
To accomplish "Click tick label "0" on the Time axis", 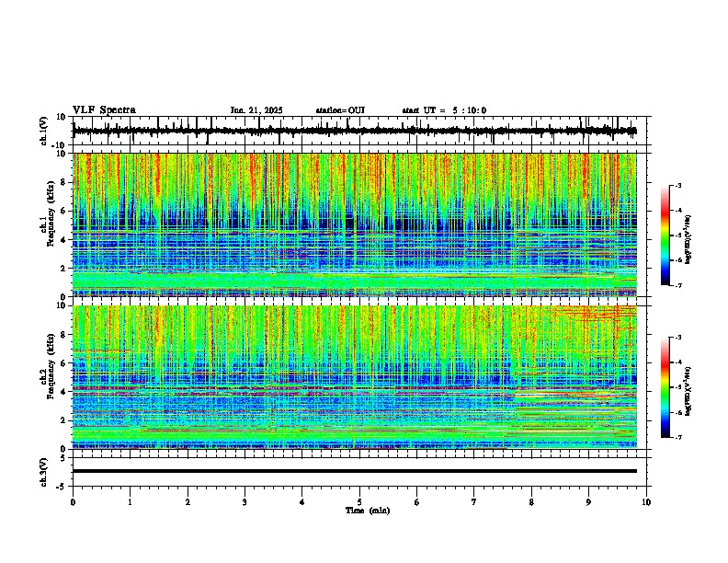I will coord(73,502).
